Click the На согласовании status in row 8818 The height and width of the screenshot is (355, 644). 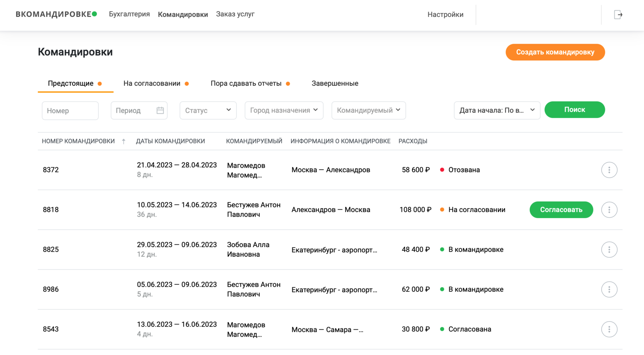477,210
